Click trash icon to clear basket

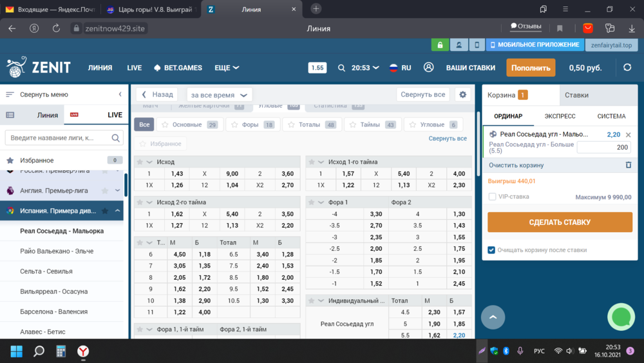pyautogui.click(x=629, y=165)
